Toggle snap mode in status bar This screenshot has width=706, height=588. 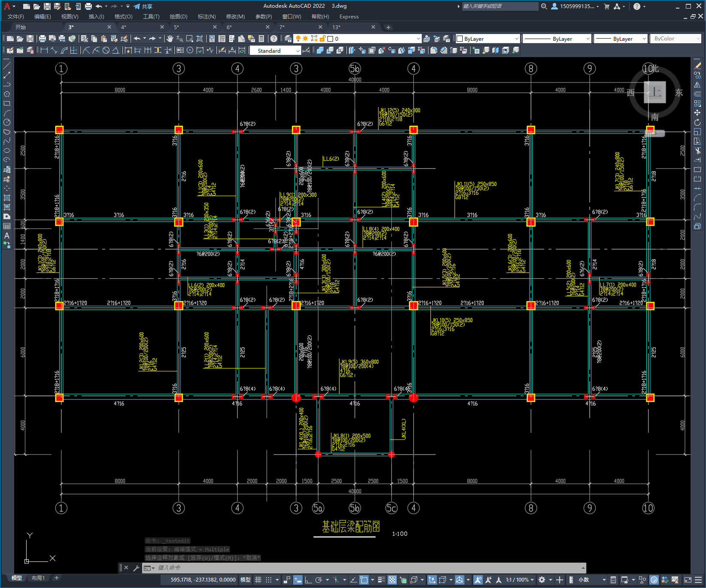click(x=269, y=580)
